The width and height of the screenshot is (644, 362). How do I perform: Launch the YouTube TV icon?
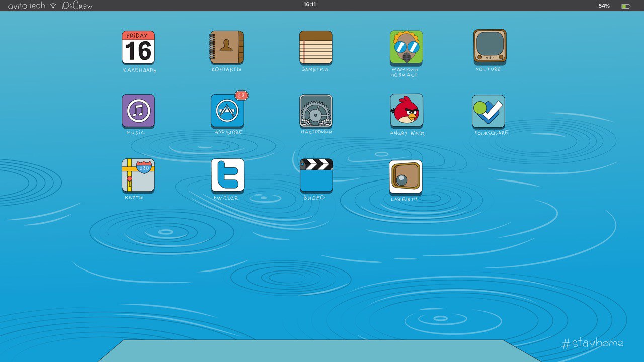(490, 46)
